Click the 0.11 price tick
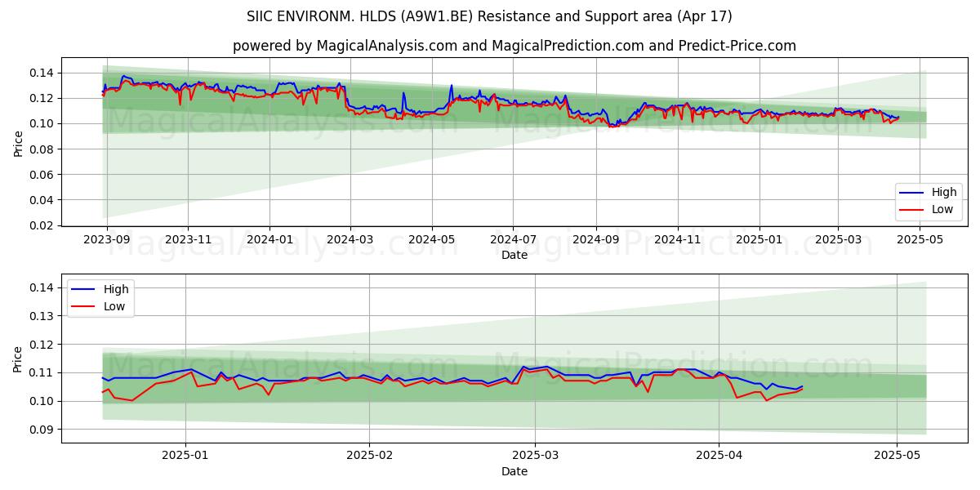The width and height of the screenshot is (980, 490). 42,372
